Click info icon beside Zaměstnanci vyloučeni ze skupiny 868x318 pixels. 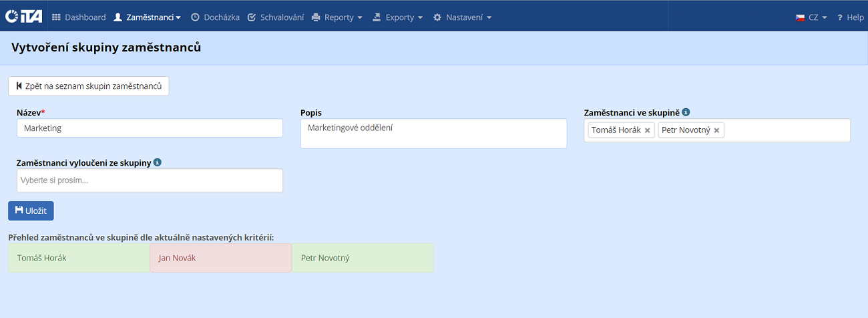[x=157, y=162]
